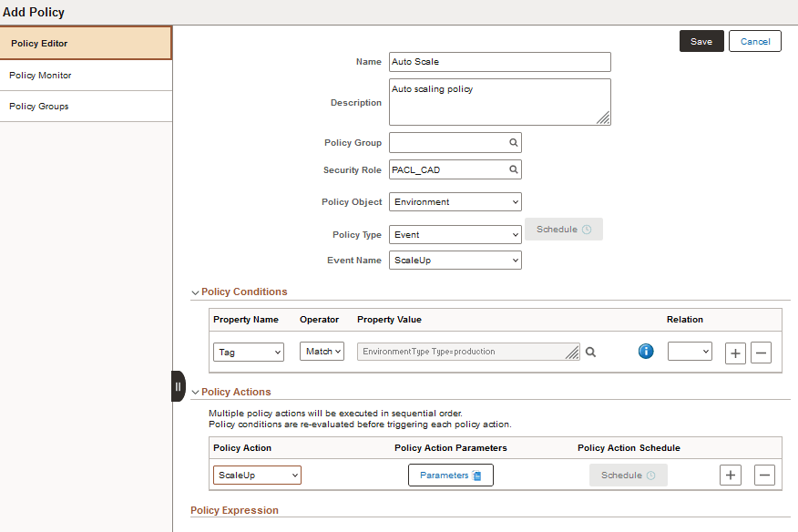The width and height of the screenshot is (798, 532).
Task: Open the Policy Object dropdown
Action: tap(455, 201)
